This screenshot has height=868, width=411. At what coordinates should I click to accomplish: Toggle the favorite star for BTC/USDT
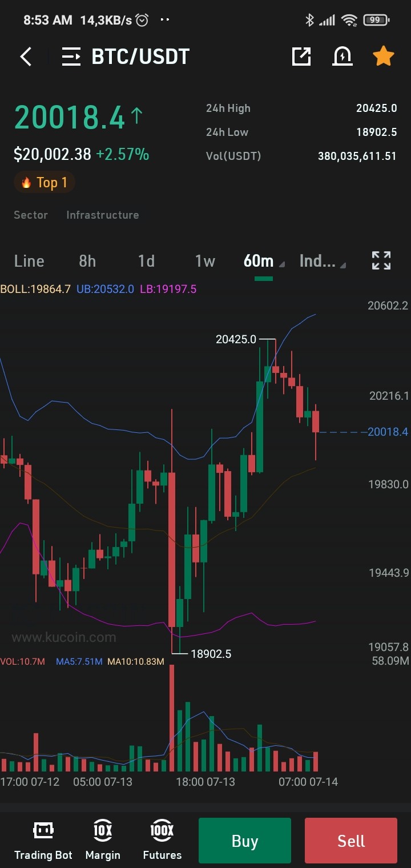tap(384, 56)
